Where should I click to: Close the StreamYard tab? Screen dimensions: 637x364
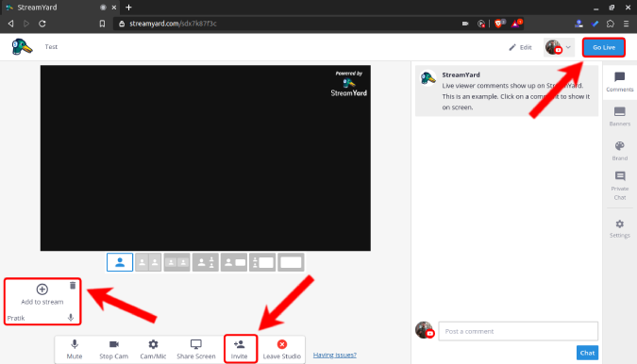click(114, 8)
